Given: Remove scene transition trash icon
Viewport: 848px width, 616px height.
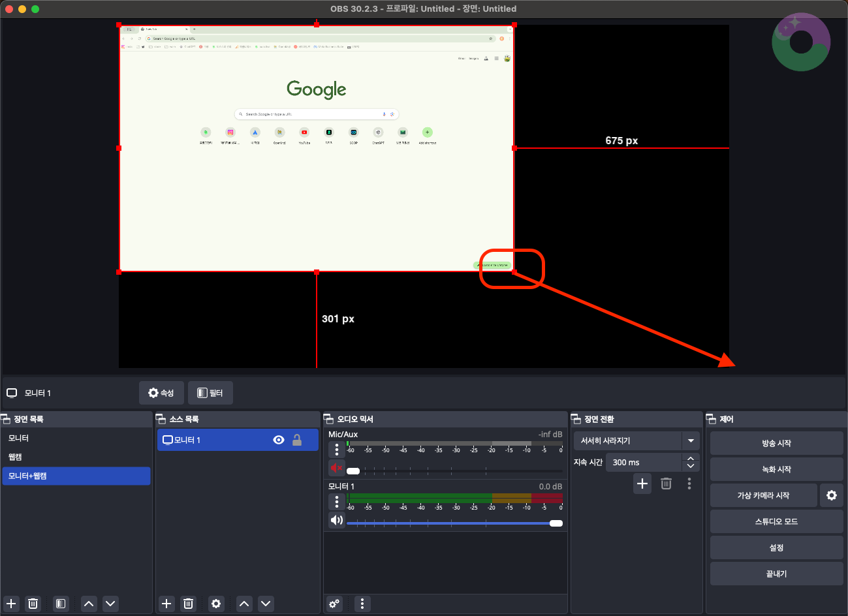Looking at the screenshot, I should (x=666, y=484).
